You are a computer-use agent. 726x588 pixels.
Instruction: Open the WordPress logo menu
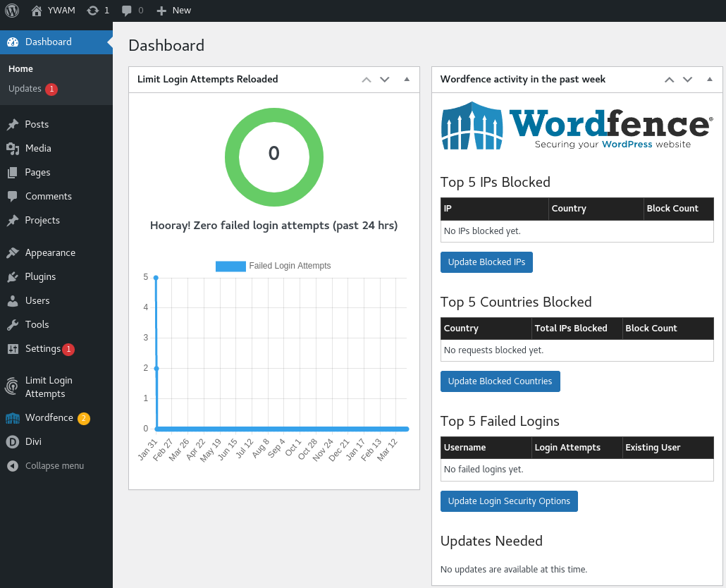tap(12, 10)
